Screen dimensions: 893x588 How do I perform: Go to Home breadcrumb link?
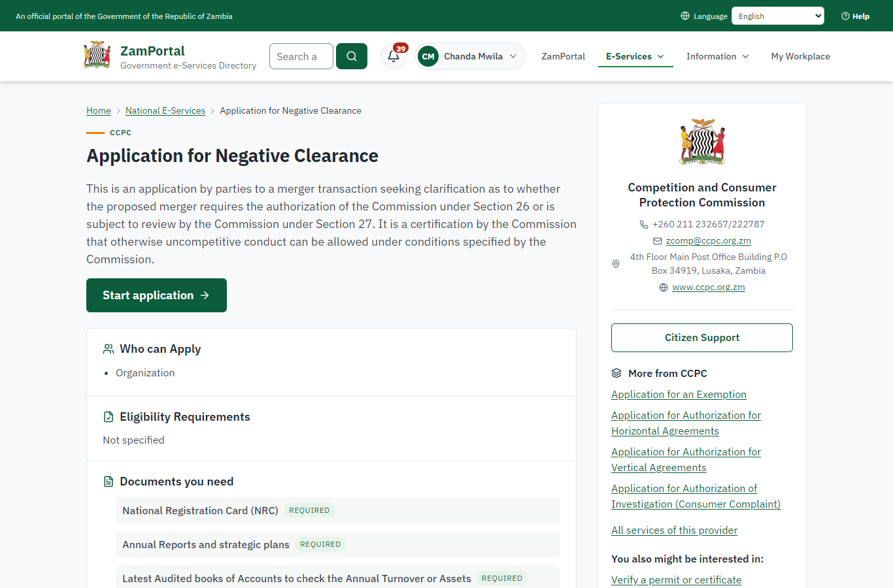[99, 110]
